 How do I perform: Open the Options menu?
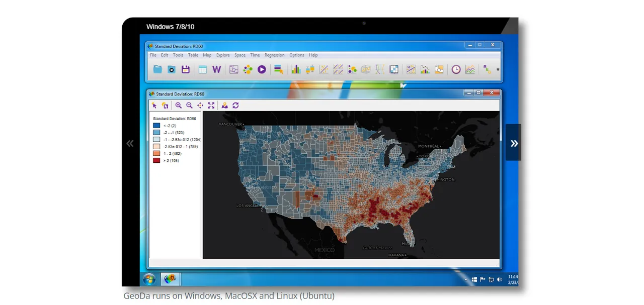coord(297,55)
